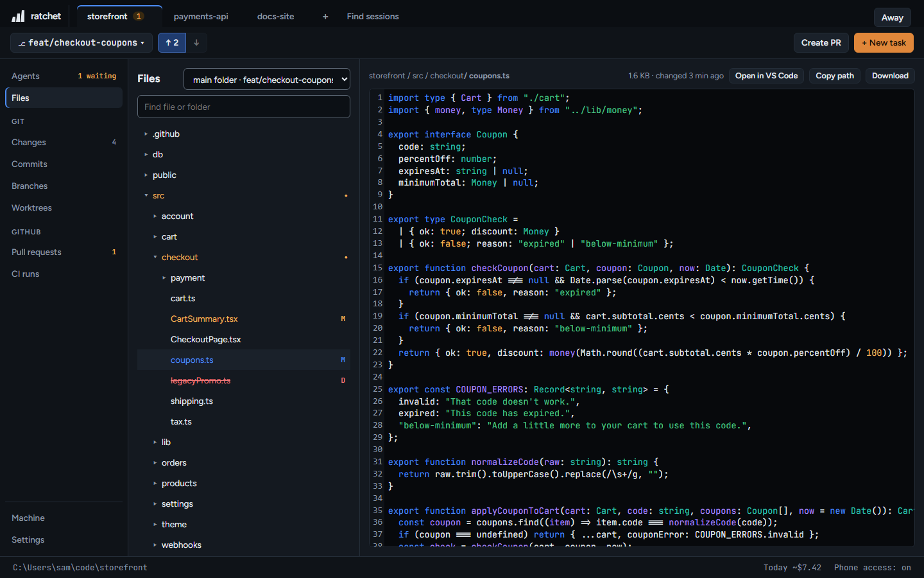
Task: Click the Find file or folder field
Action: tap(244, 107)
